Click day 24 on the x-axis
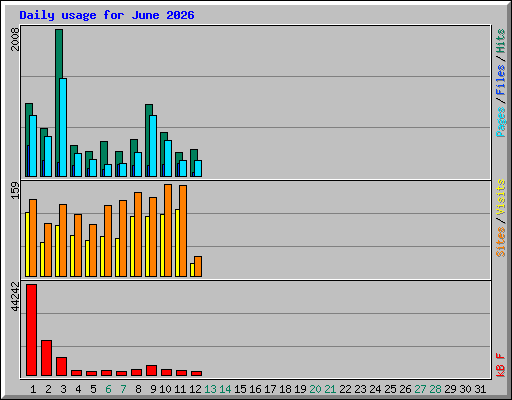 [x=375, y=389]
